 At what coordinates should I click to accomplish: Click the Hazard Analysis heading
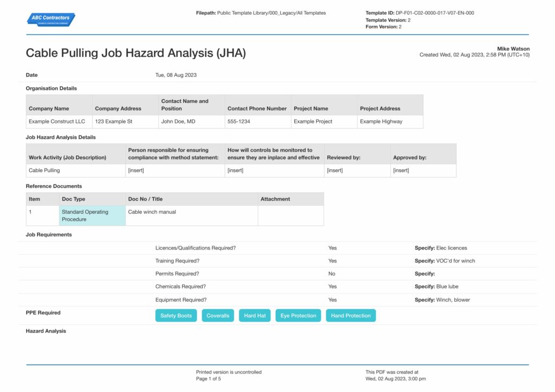(x=46, y=331)
